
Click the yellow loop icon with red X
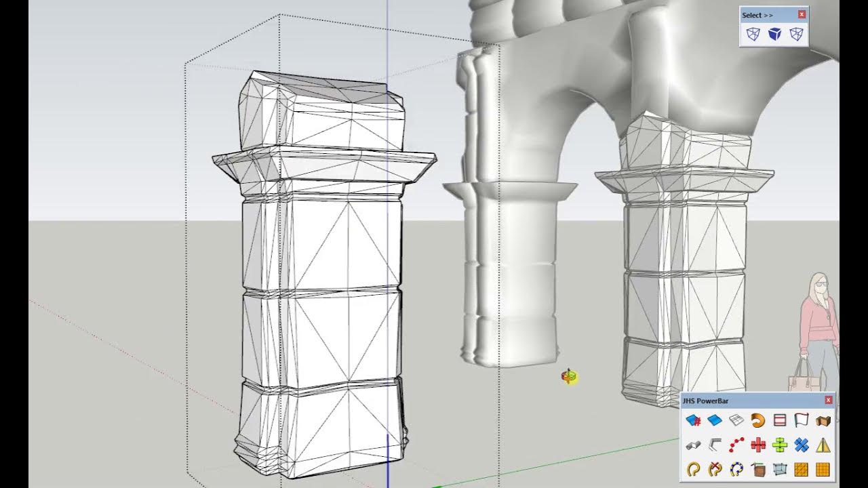[x=715, y=469]
